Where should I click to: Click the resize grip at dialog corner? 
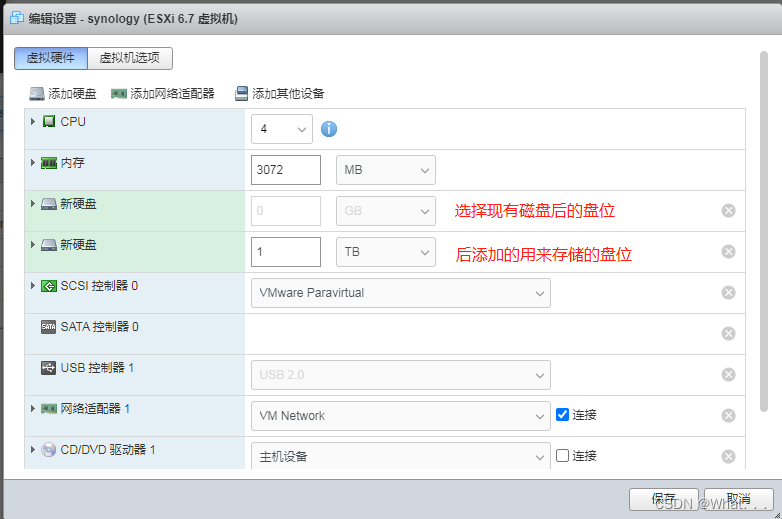778,515
